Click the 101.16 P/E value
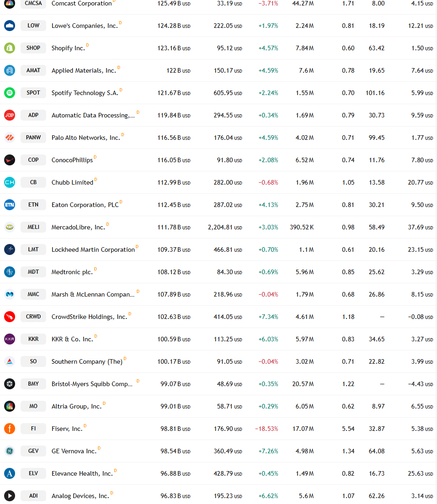The width and height of the screenshot is (437, 504). (375, 93)
